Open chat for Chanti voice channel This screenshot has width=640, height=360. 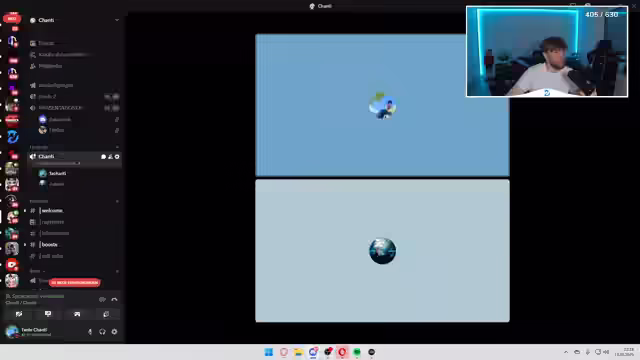(x=103, y=157)
